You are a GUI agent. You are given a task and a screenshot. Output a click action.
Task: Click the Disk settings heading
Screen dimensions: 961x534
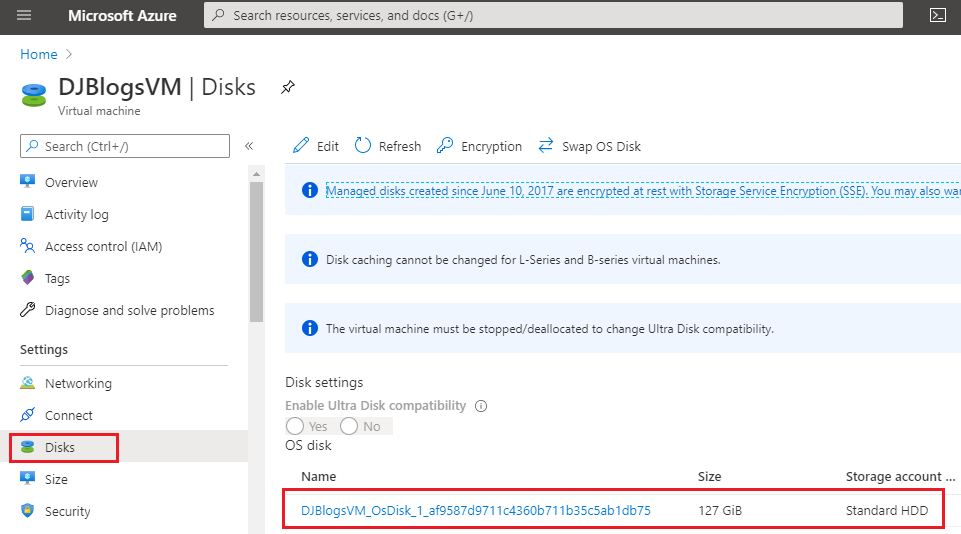(x=324, y=382)
